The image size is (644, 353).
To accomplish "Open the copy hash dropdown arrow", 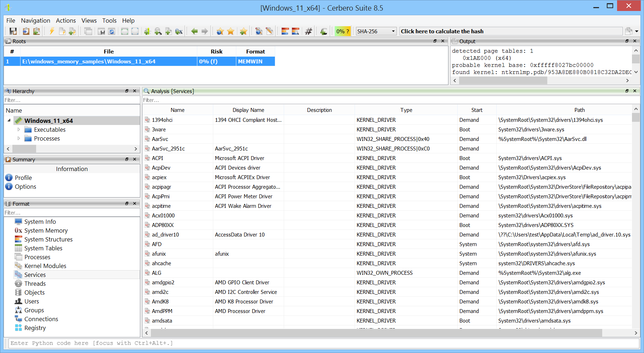I will [x=637, y=31].
